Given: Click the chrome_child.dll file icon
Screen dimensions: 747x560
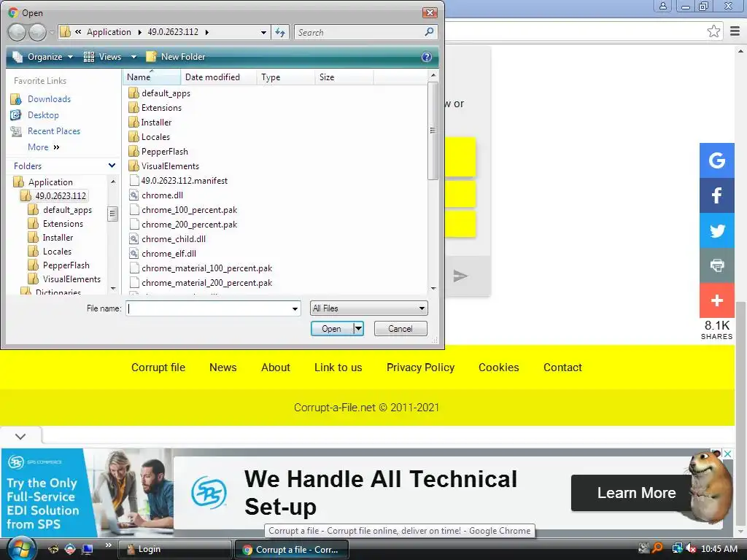Looking at the screenshot, I should click(x=134, y=239).
